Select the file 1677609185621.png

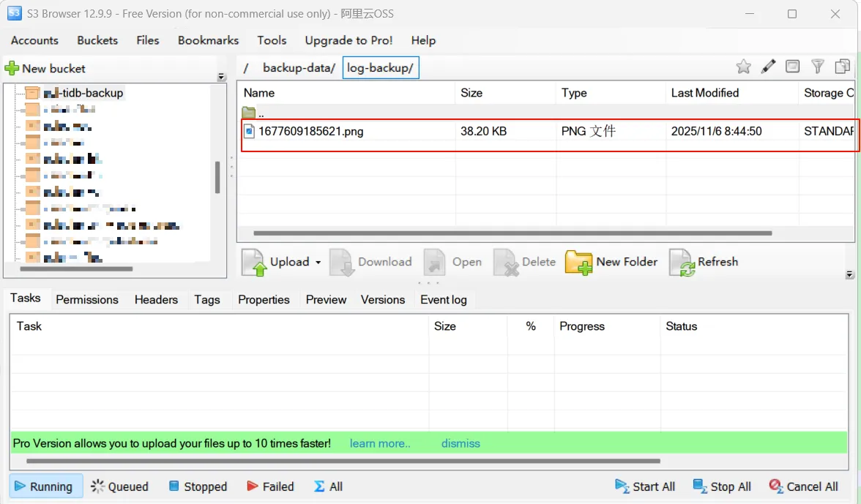click(x=310, y=132)
